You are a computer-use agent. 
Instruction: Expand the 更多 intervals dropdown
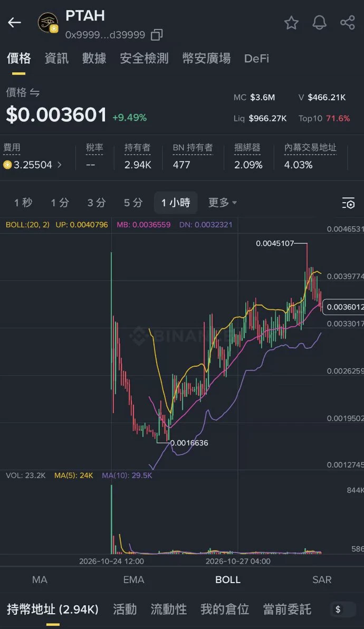tap(223, 203)
